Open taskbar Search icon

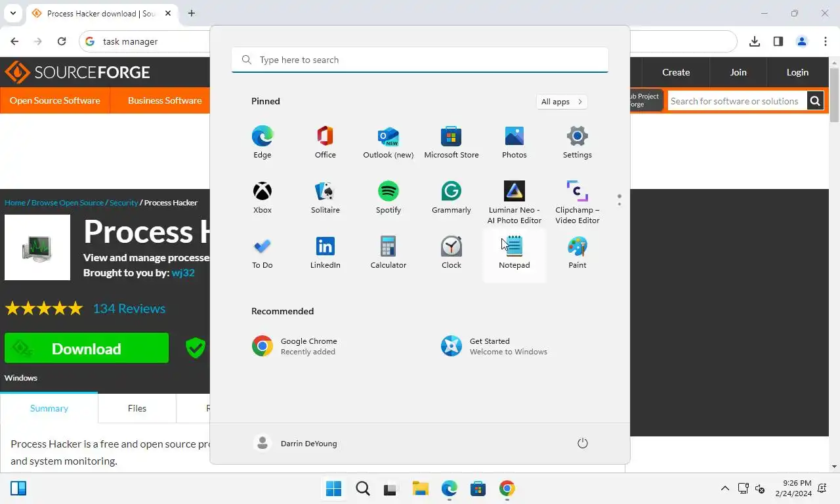[362, 488]
